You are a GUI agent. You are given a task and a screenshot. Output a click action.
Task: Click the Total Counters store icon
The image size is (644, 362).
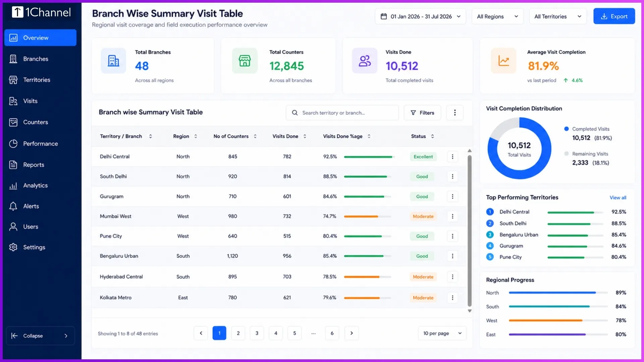click(245, 61)
